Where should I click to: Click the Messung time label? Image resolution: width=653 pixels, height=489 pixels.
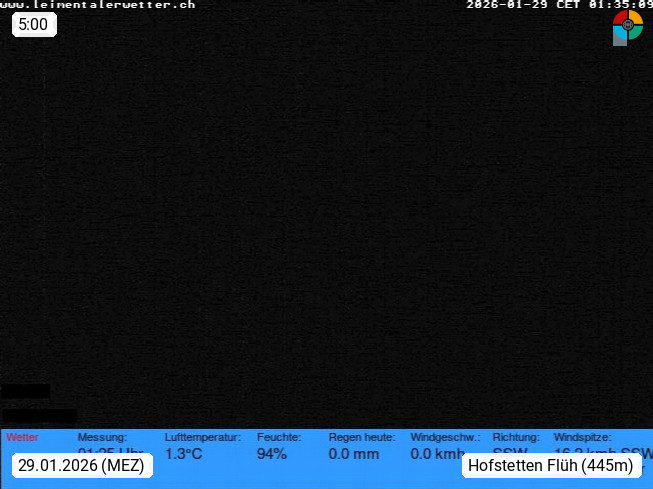coord(102,437)
